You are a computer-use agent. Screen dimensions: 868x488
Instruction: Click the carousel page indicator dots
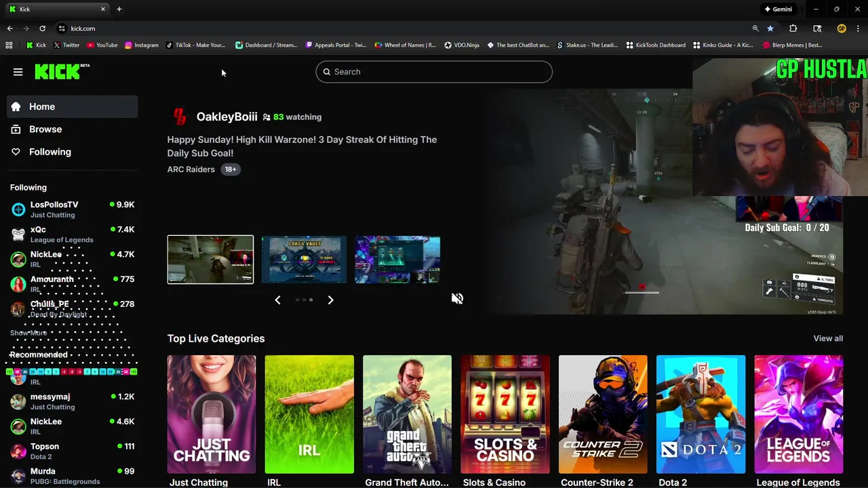click(x=304, y=300)
